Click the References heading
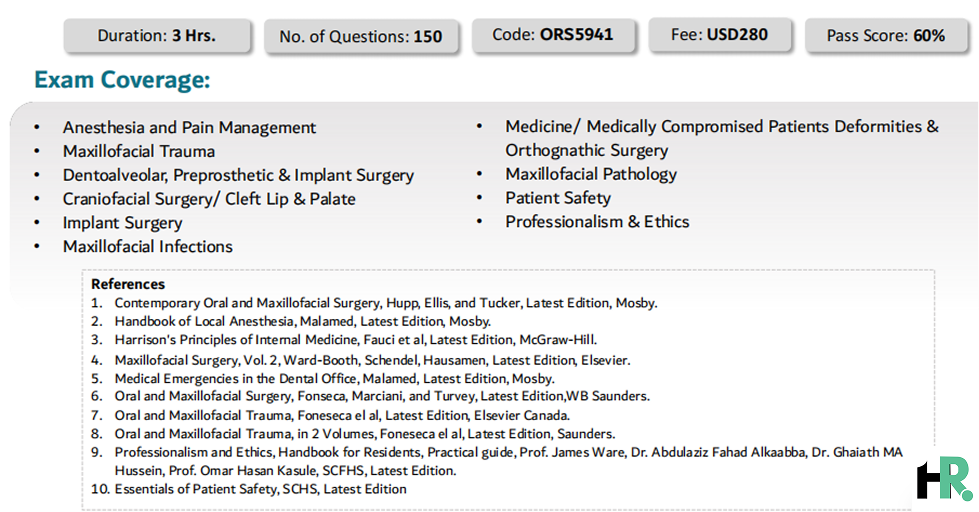This screenshot has height=512, width=979. (x=128, y=284)
